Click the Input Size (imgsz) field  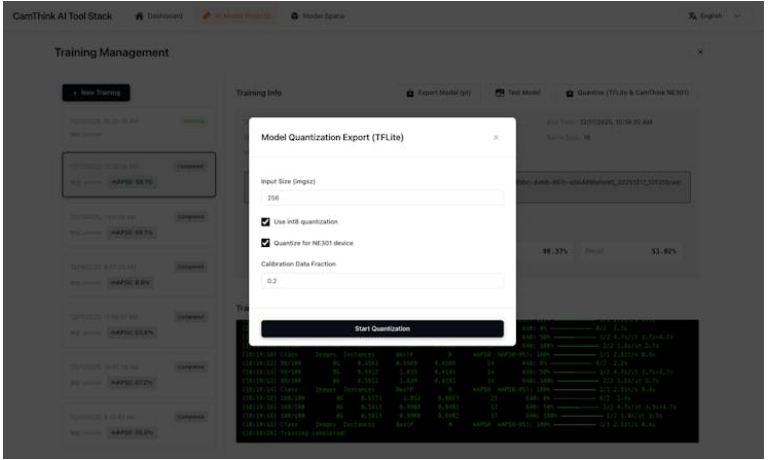click(x=382, y=198)
